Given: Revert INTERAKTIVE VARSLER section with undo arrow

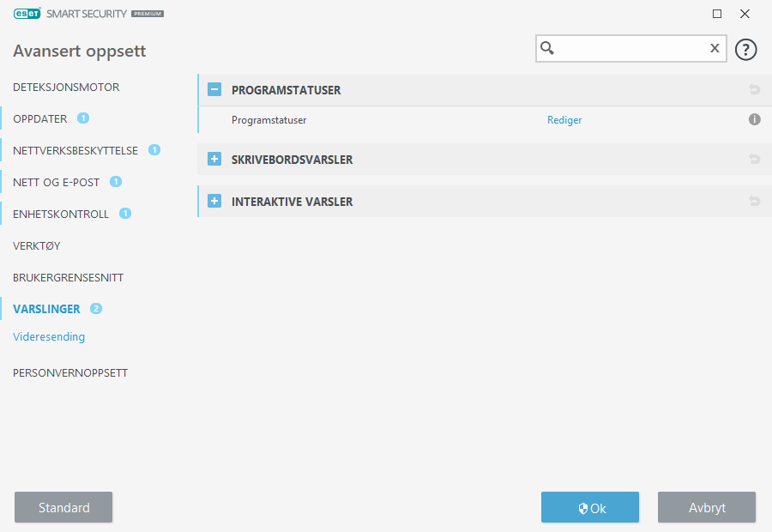Looking at the screenshot, I should tap(754, 201).
